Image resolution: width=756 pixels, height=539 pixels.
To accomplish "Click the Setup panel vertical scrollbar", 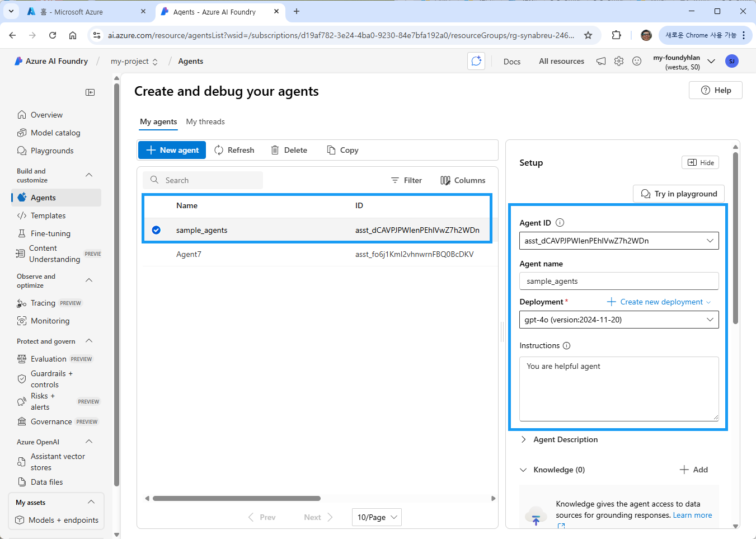I will (735, 238).
